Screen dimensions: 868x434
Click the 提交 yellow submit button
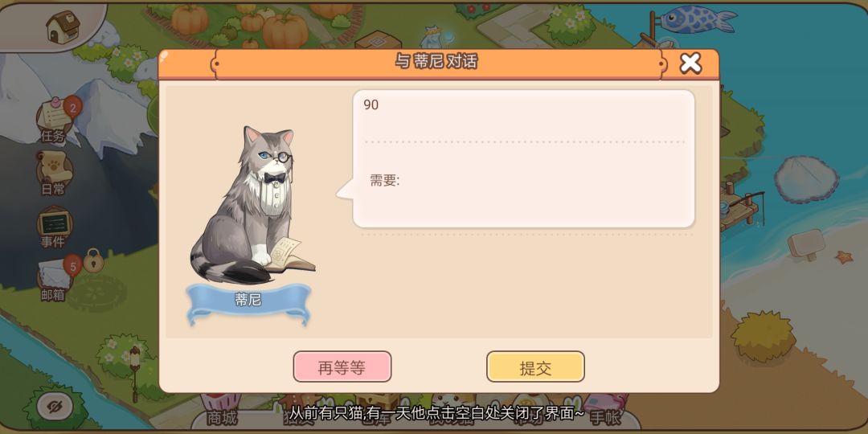pos(535,366)
